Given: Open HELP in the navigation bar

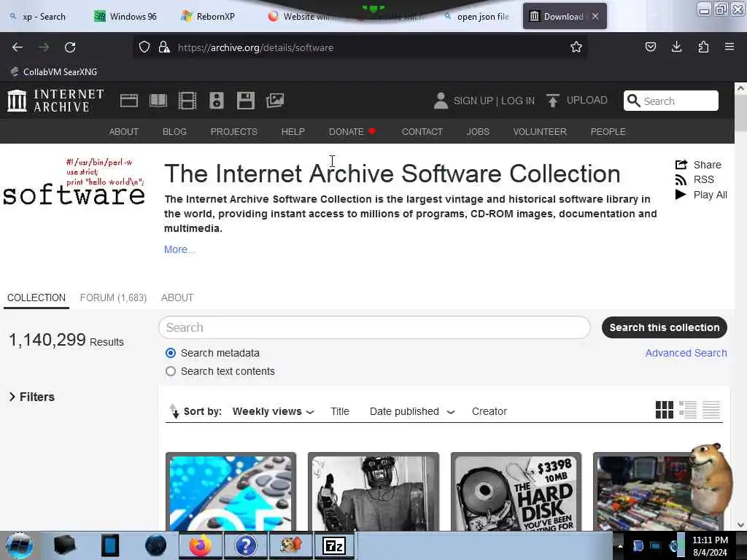Looking at the screenshot, I should pos(293,131).
